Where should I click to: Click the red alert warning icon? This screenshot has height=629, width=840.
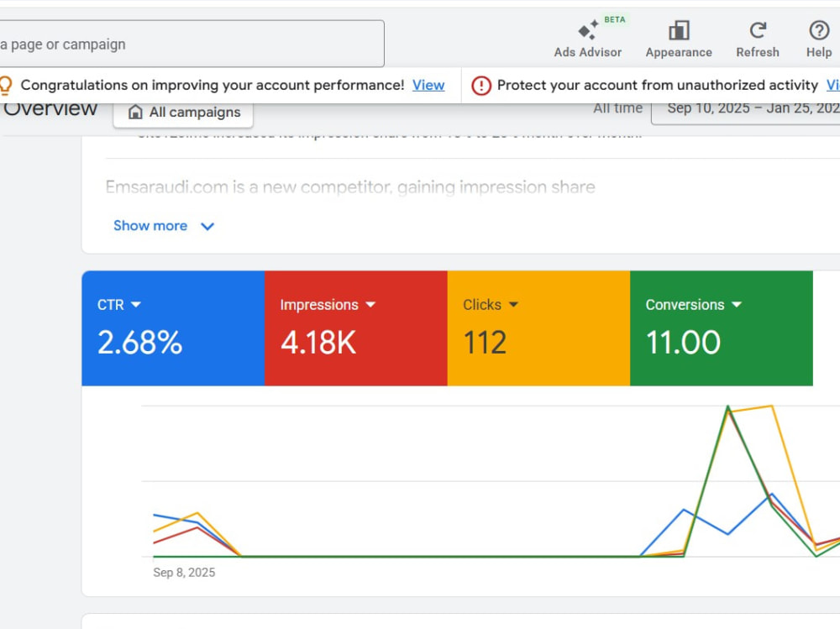(x=481, y=85)
